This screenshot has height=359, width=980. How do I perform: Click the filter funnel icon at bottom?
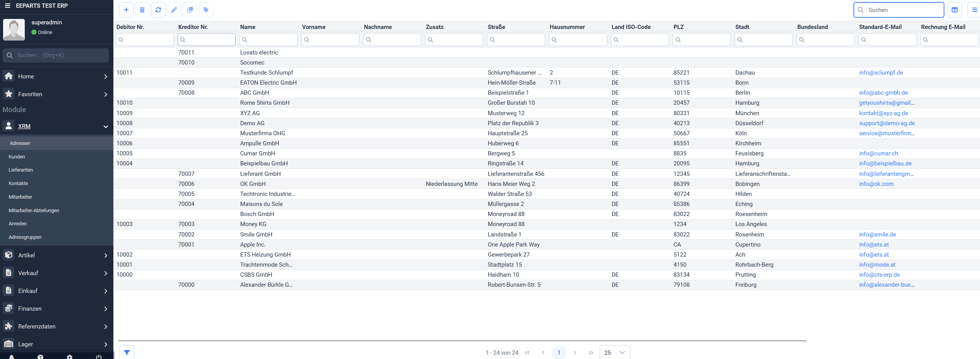click(127, 352)
